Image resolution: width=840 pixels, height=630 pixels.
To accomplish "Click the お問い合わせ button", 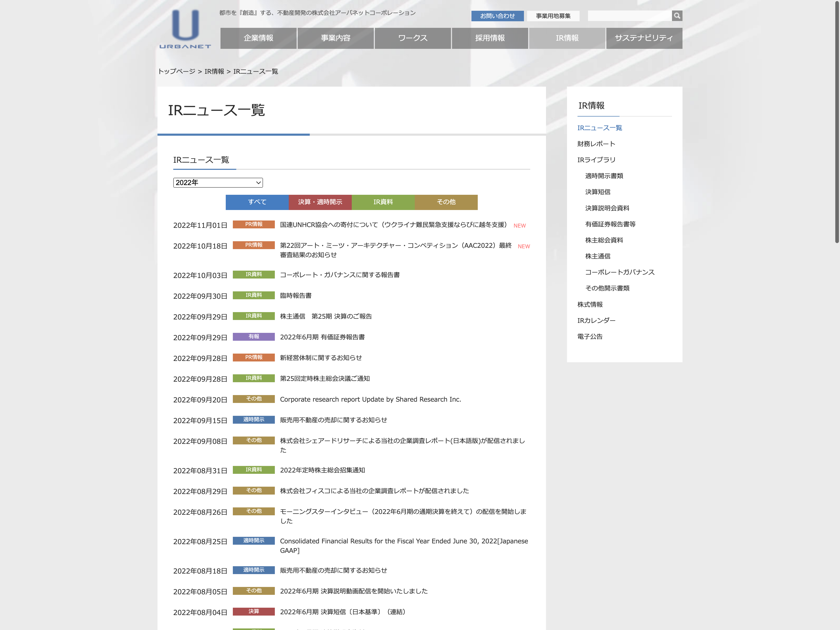I will [x=497, y=16].
